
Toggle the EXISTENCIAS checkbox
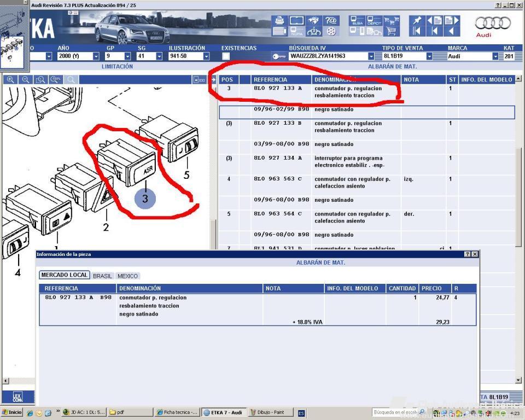point(226,56)
